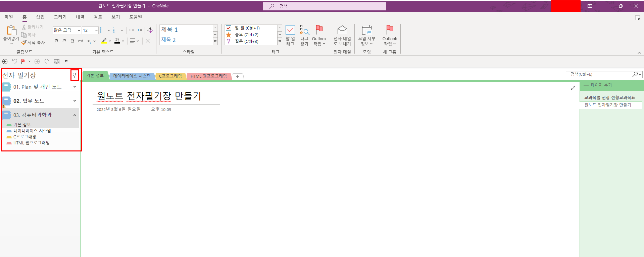Click the Back arrow in quick access toolbar
The width and height of the screenshot is (644, 257).
pyautogui.click(x=5, y=61)
